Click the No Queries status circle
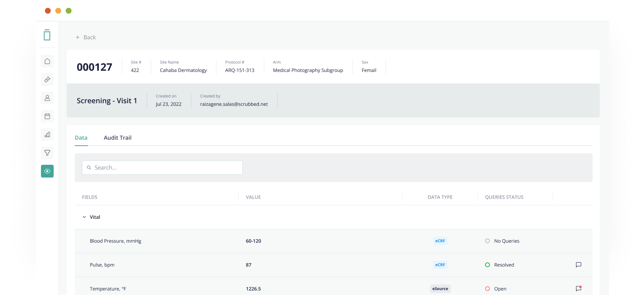The image size is (644, 295). pos(487,241)
